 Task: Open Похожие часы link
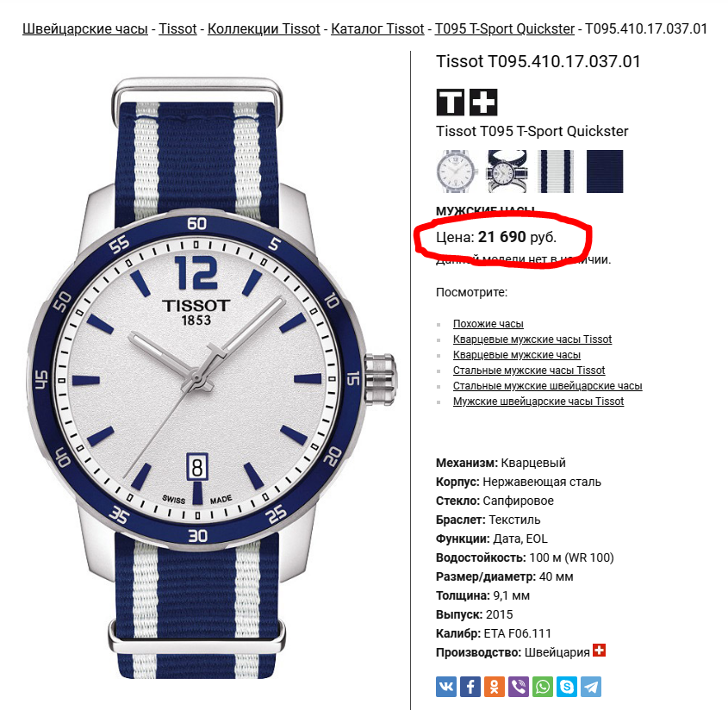pyautogui.click(x=488, y=324)
